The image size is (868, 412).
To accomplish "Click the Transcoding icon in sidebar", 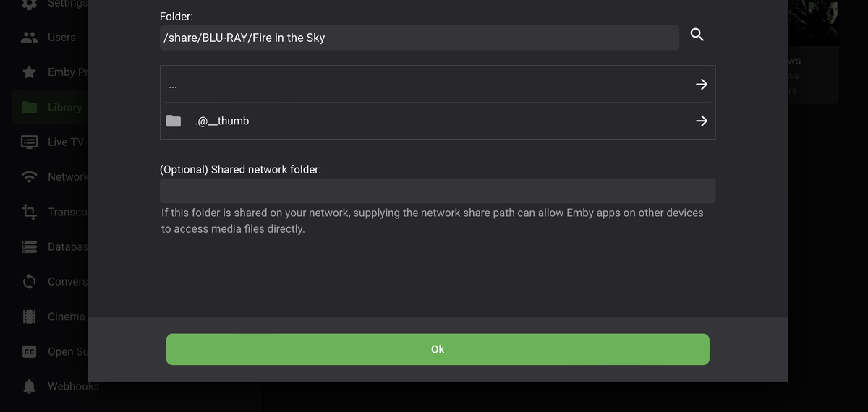I will [30, 212].
